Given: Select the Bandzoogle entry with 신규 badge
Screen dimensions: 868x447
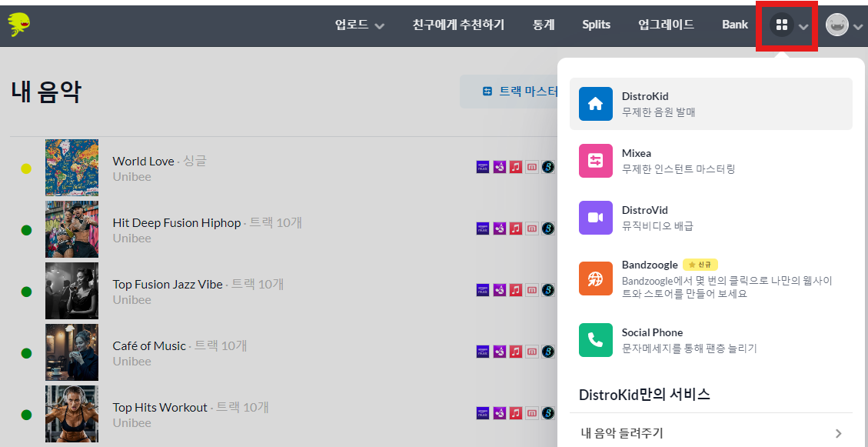Looking at the screenshot, I should (x=711, y=279).
